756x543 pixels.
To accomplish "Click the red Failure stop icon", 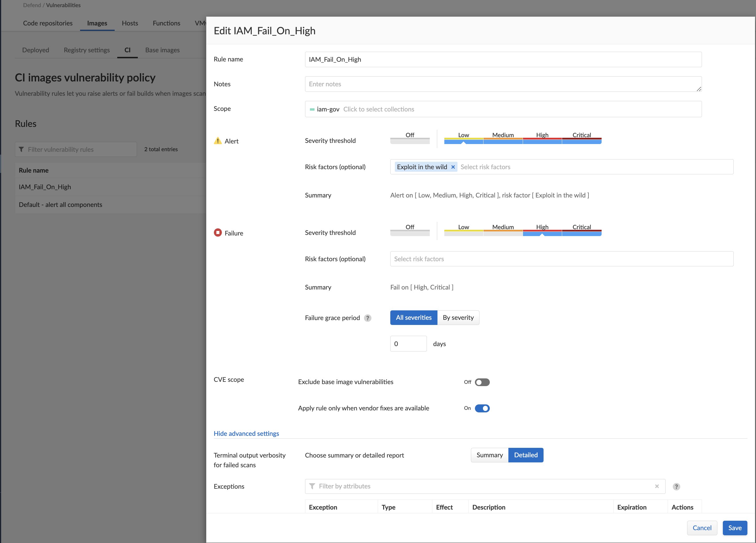I will (218, 233).
